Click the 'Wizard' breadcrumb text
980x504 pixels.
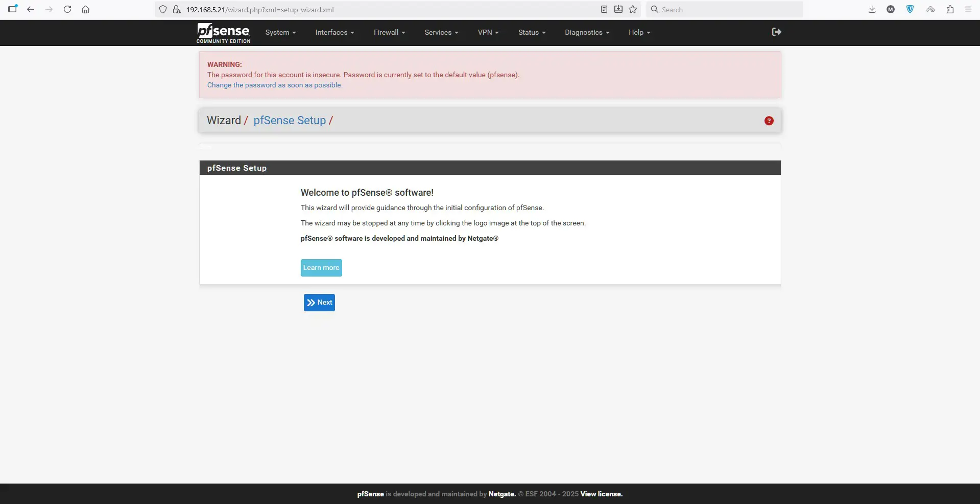pyautogui.click(x=224, y=120)
